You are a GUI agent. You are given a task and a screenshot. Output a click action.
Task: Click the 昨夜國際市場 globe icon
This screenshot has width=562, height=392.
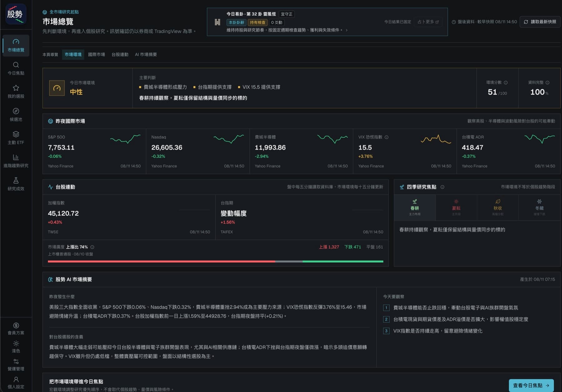point(50,121)
